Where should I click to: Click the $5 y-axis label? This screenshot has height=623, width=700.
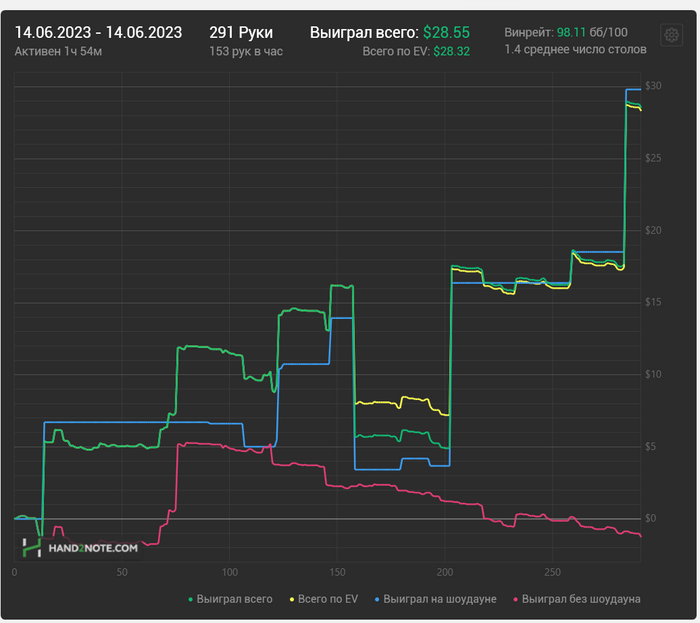(x=650, y=447)
